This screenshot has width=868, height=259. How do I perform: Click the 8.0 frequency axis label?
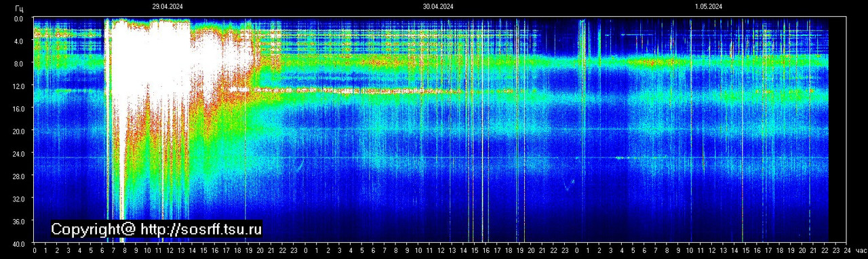click(x=18, y=64)
